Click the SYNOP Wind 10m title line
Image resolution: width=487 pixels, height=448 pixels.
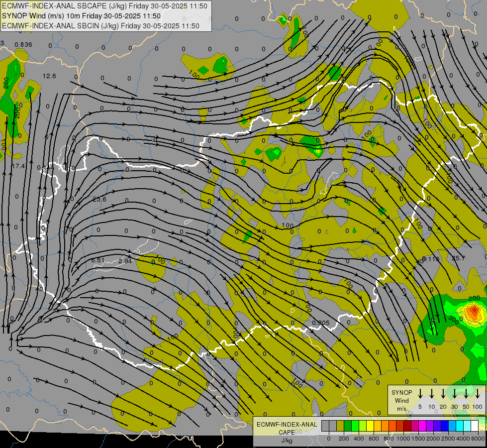click(81, 16)
